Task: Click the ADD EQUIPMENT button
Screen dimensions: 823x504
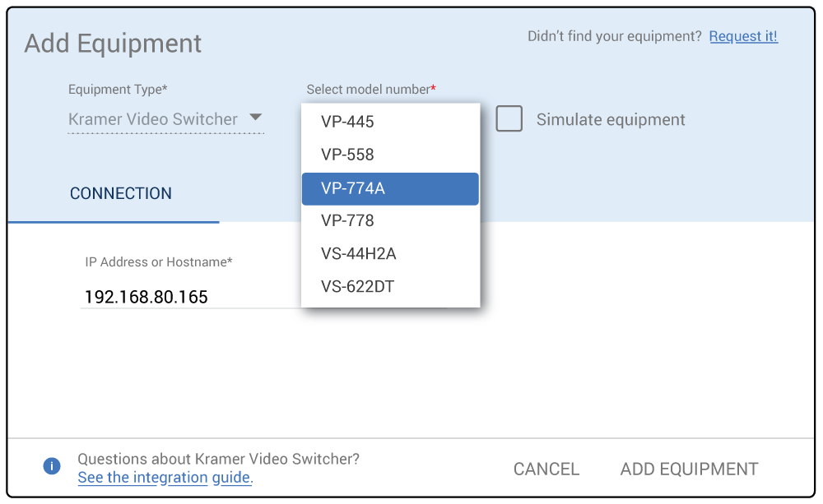Action: click(689, 469)
